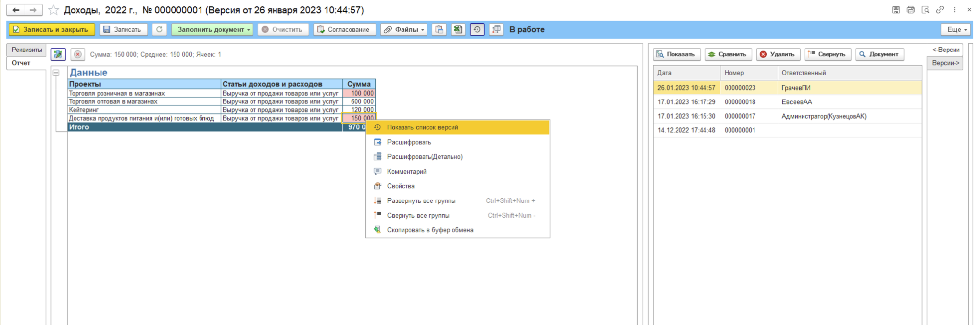Screen dimensions: 980x325
Task: Open the Заполнить документ dropdown
Action: [212, 29]
